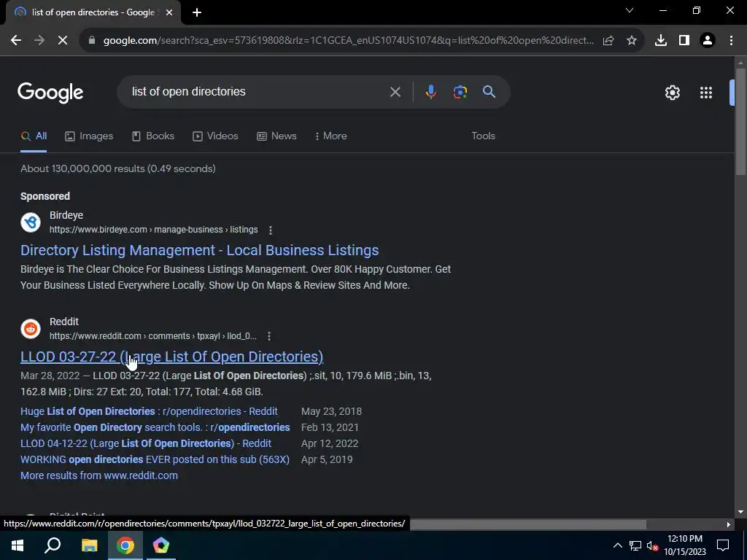This screenshot has width=747, height=560.
Task: Open the Birdeye ad options menu
Action: click(x=271, y=230)
